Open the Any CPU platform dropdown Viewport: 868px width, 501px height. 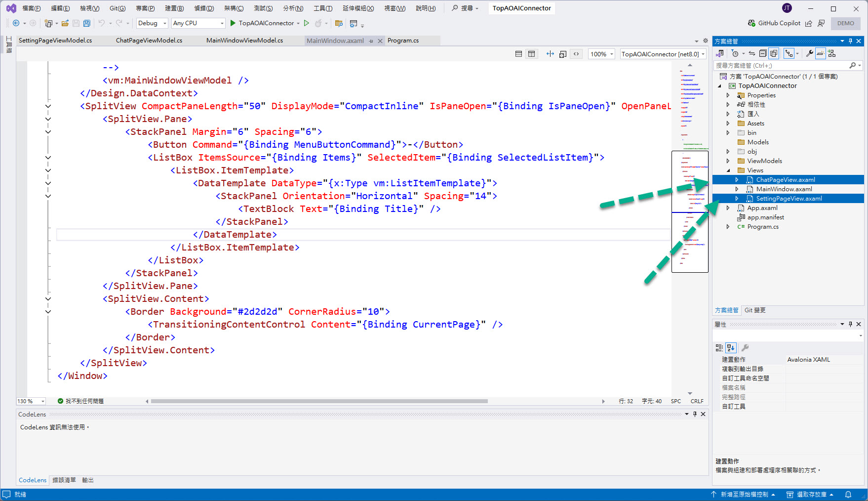pyautogui.click(x=198, y=23)
